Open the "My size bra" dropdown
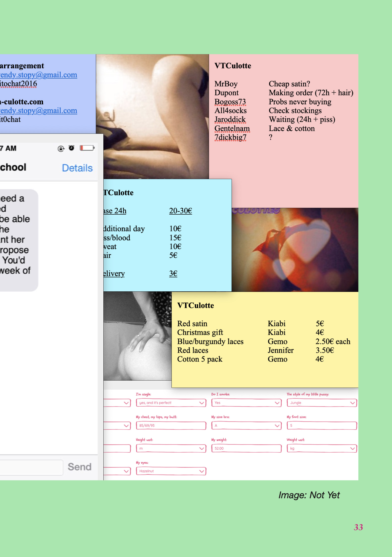Viewport: 392px width, 557px height. click(x=246, y=426)
